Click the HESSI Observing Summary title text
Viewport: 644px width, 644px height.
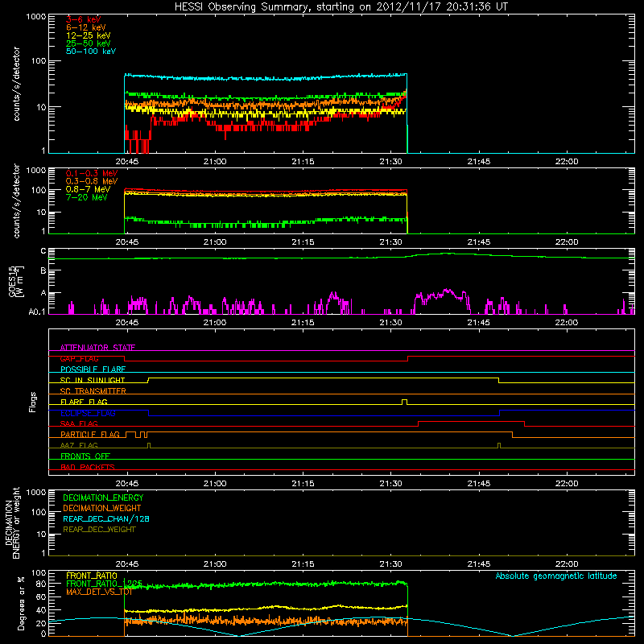pyautogui.click(x=341, y=6)
